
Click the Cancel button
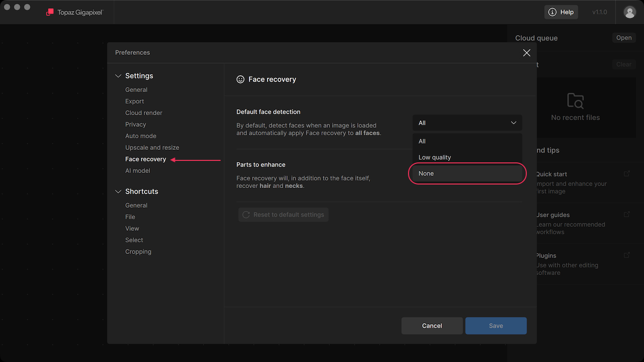tap(432, 326)
